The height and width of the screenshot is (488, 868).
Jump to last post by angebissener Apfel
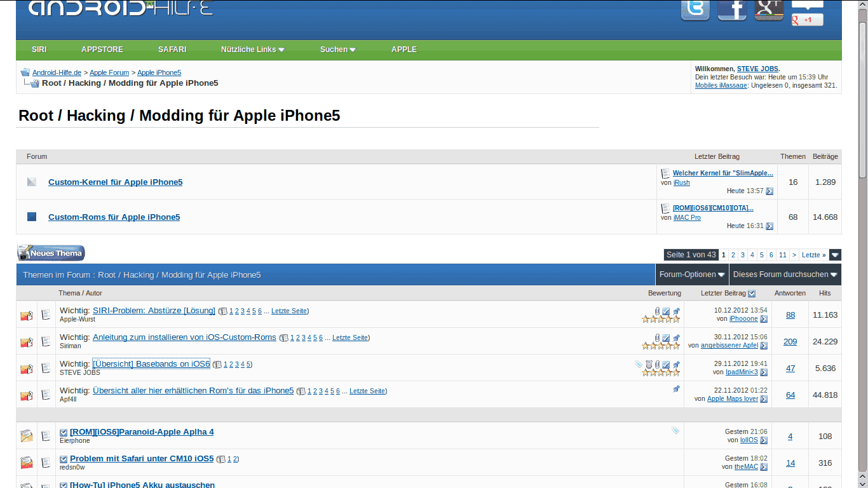[764, 346]
